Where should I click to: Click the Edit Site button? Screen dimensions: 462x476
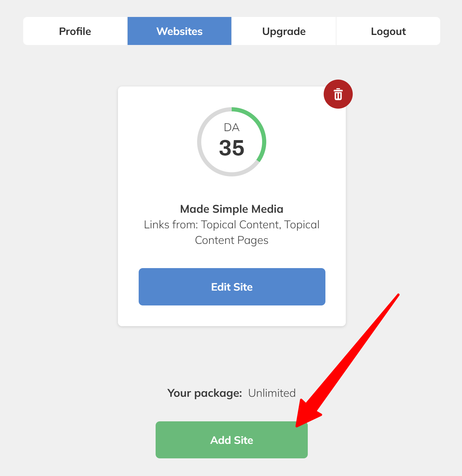232,286
